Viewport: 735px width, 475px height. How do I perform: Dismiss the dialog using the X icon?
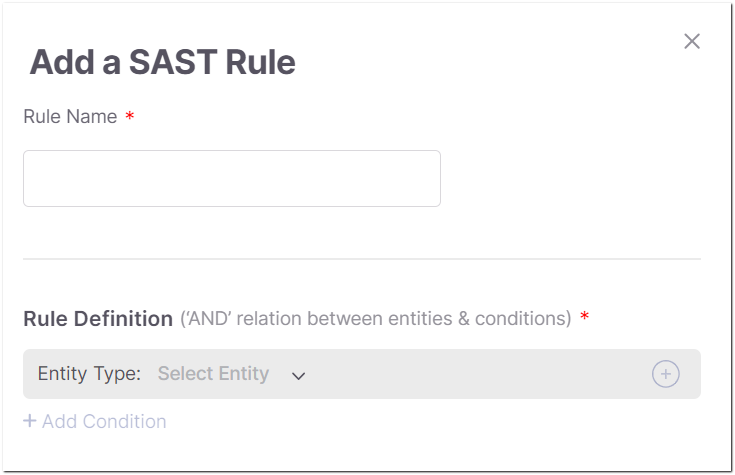pyautogui.click(x=692, y=41)
